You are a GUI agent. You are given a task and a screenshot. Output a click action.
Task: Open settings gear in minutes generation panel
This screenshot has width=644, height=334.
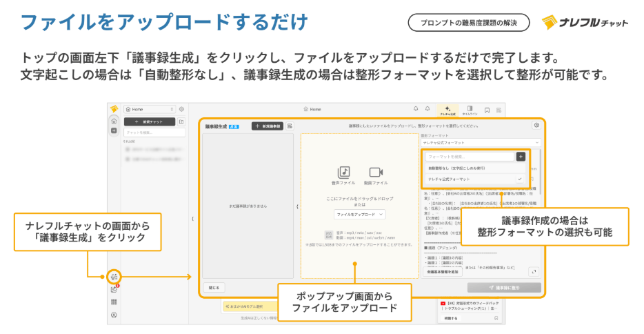pyautogui.click(x=536, y=126)
